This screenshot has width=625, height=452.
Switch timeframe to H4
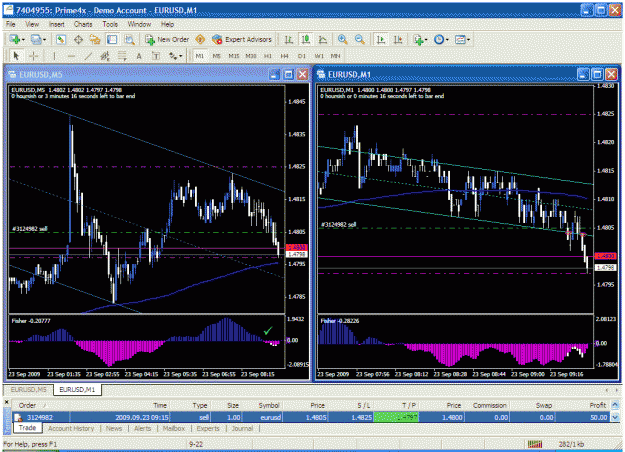284,56
